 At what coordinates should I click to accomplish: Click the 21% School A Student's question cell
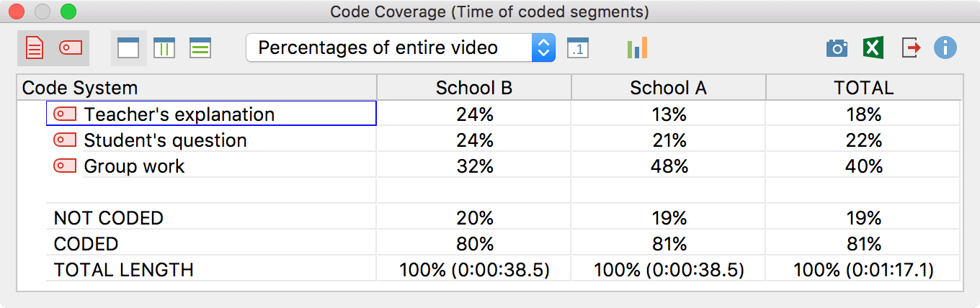(668, 140)
